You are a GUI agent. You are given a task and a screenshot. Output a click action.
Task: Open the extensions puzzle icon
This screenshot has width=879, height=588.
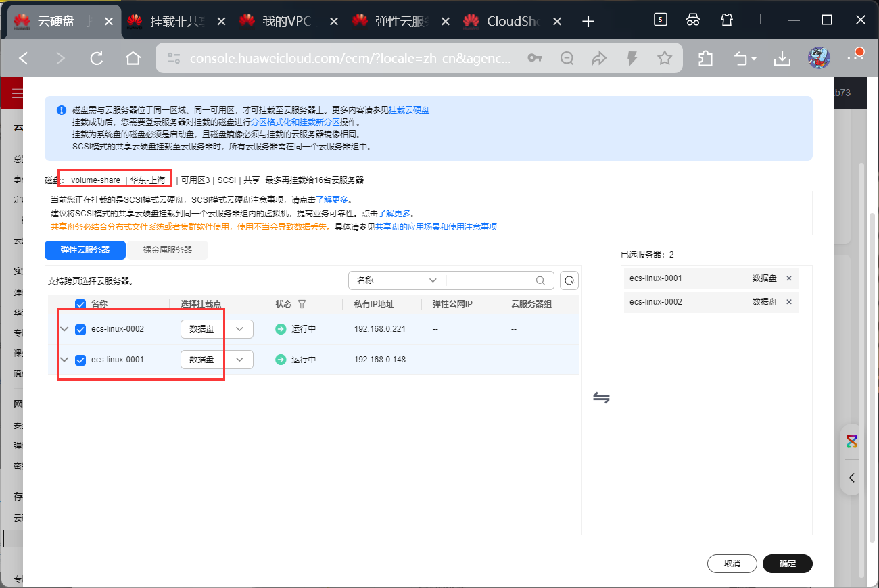[705, 59]
